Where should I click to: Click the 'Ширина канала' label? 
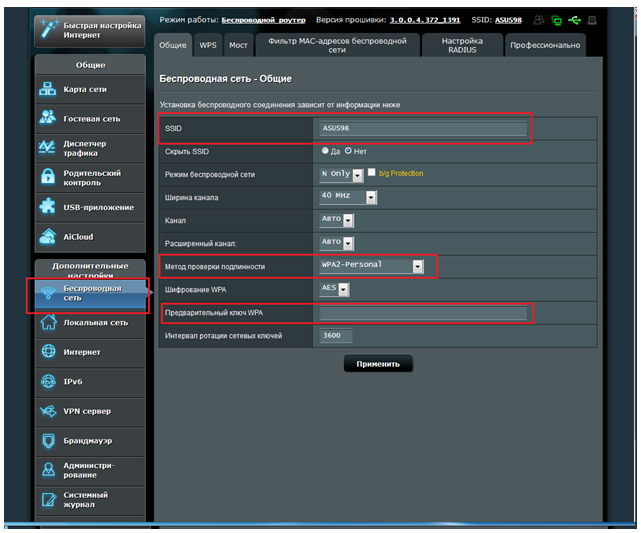tap(191, 197)
